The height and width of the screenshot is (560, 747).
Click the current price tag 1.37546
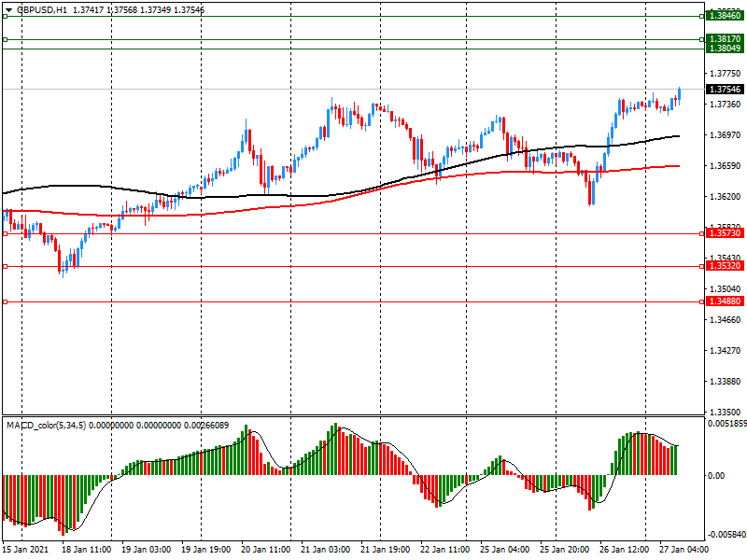coord(725,89)
